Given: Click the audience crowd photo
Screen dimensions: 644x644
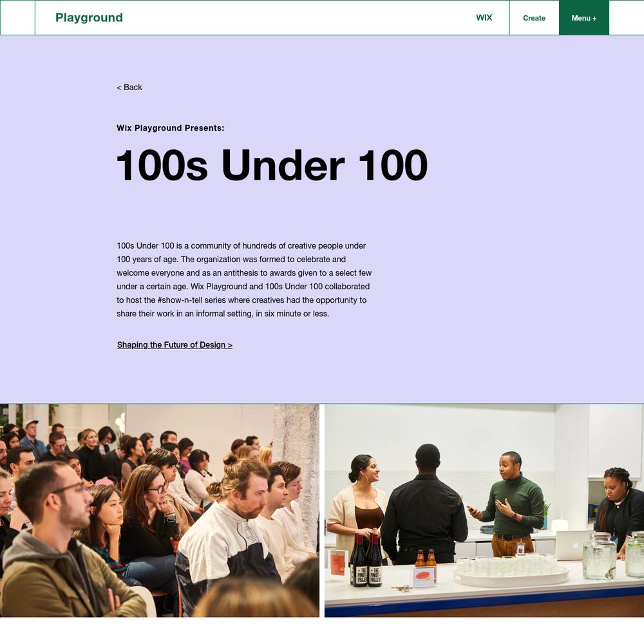Looking at the screenshot, I should pos(159,511).
